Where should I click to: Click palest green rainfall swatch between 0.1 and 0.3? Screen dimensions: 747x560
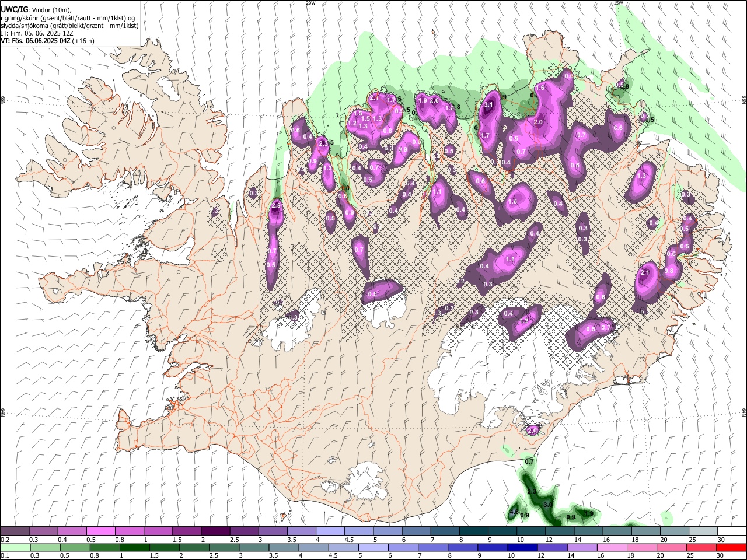pos(15,548)
